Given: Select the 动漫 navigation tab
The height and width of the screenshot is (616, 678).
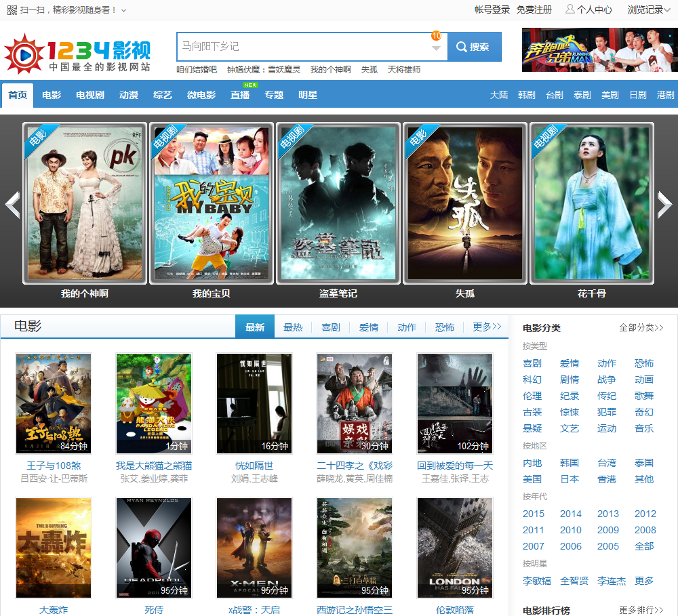Looking at the screenshot, I should pos(128,95).
